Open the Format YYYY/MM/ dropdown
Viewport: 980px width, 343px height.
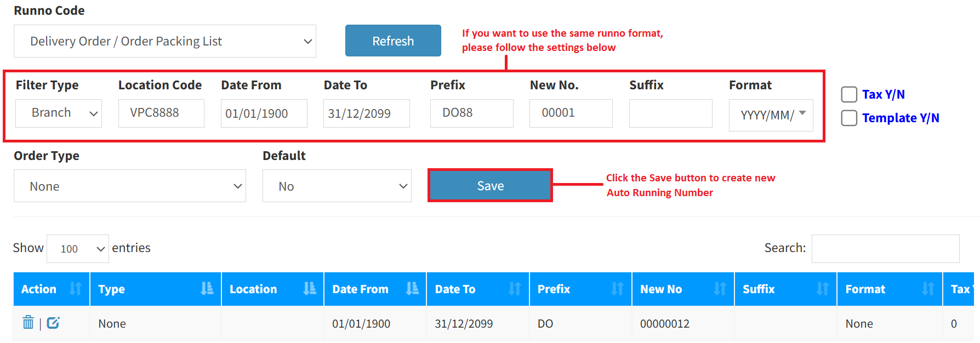pyautogui.click(x=771, y=115)
